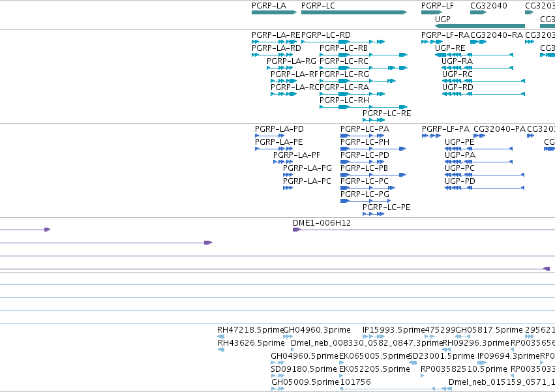Select protein UGP-PA
The width and height of the screenshot is (555, 392).
click(479, 162)
